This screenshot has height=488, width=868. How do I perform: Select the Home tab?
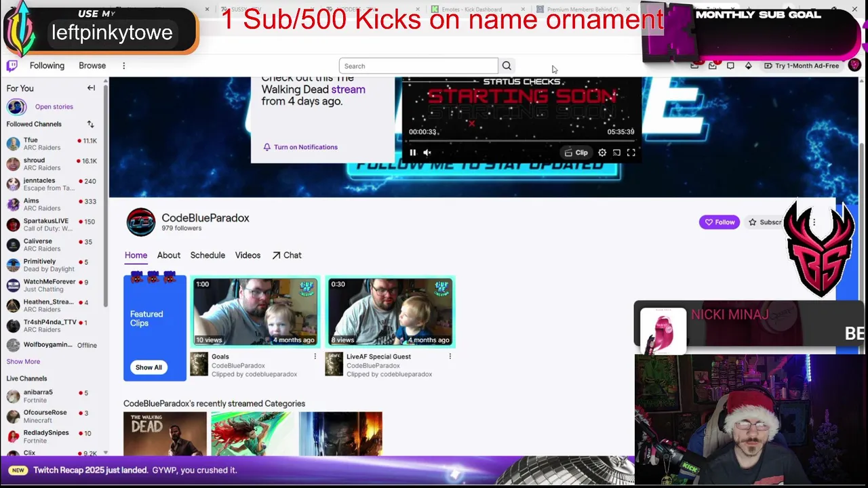(136, 256)
